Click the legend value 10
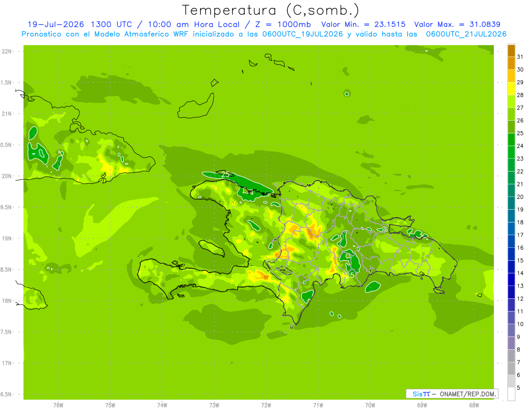The width and height of the screenshot is (532, 411). [x=520, y=324]
